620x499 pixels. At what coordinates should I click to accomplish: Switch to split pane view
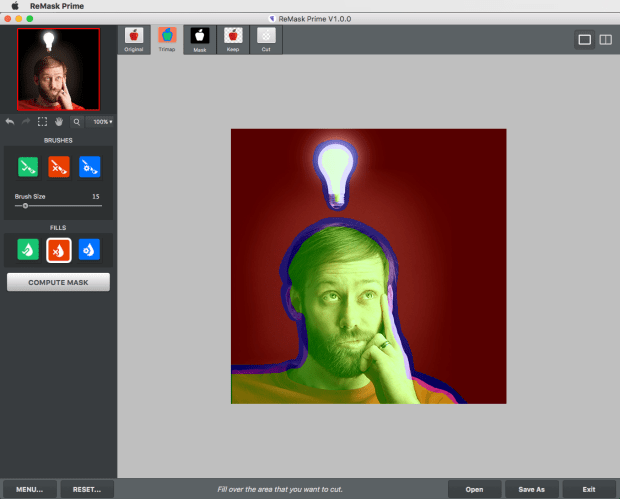pos(604,39)
